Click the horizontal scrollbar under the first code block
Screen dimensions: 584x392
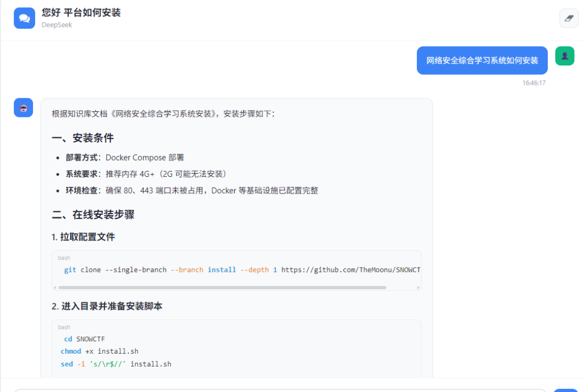click(x=236, y=288)
